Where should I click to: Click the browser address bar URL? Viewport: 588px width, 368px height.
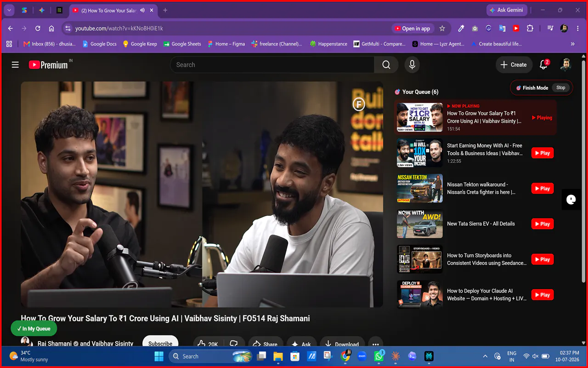[x=119, y=29]
